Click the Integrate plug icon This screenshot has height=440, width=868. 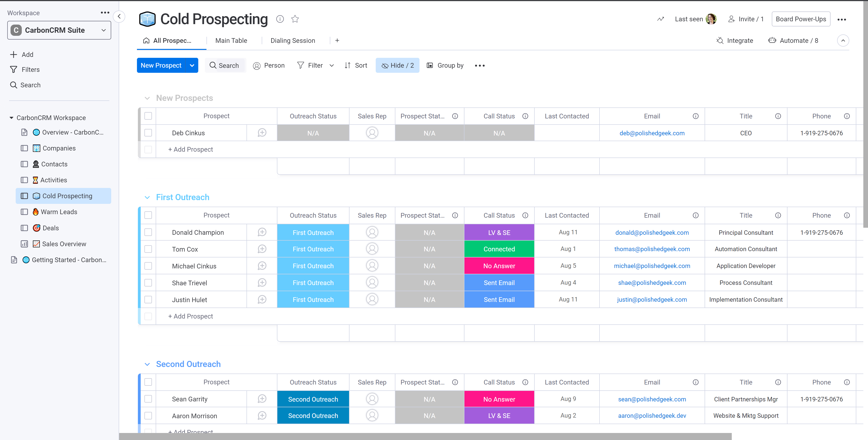click(720, 40)
